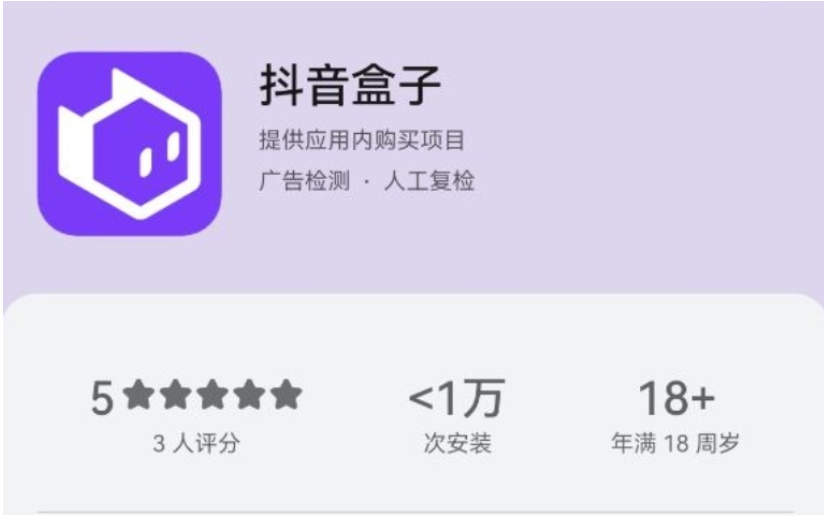Select the last rating star
The width and height of the screenshot is (824, 515).
[286, 395]
